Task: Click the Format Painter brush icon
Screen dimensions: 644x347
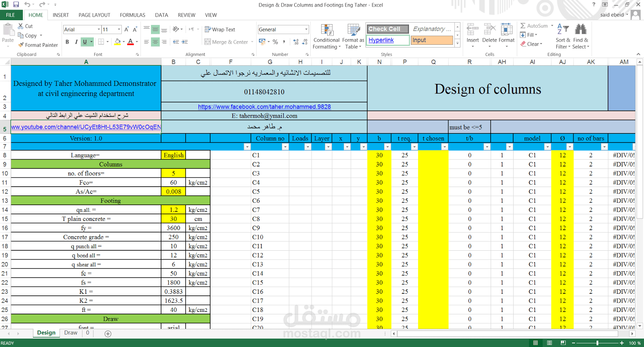Action: tap(21, 45)
